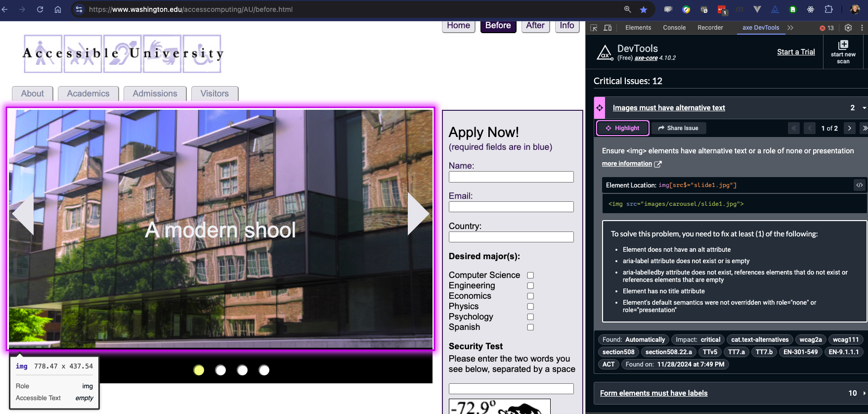
Task: Check the Engineering checkbox
Action: point(530,286)
